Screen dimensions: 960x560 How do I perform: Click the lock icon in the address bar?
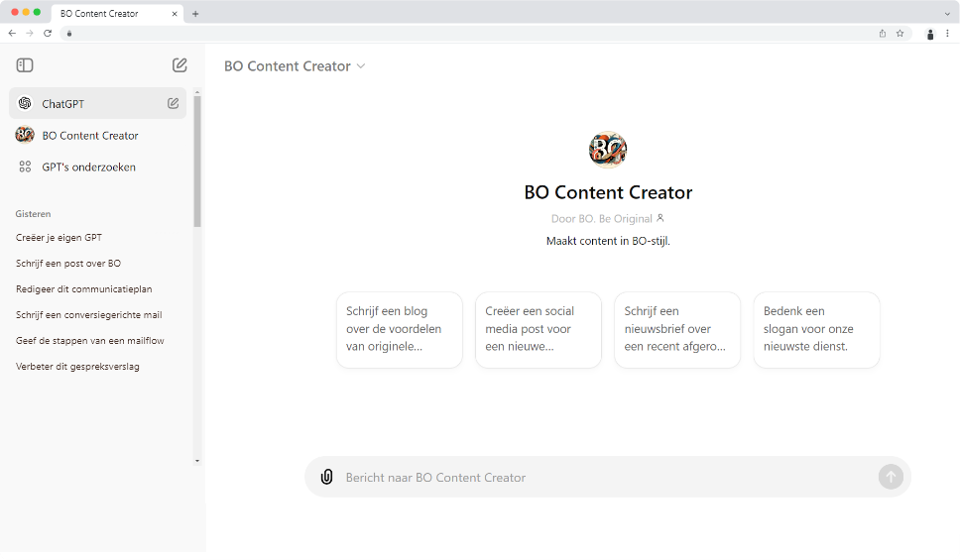[x=69, y=34]
